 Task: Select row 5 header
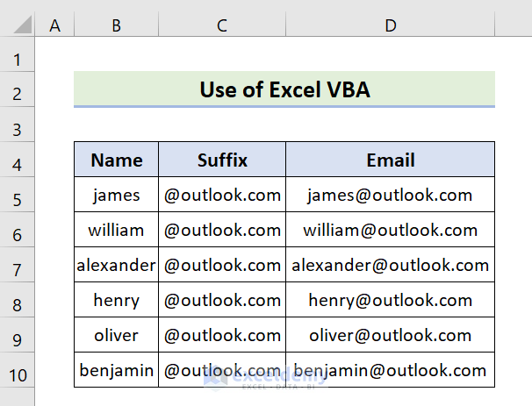18,196
